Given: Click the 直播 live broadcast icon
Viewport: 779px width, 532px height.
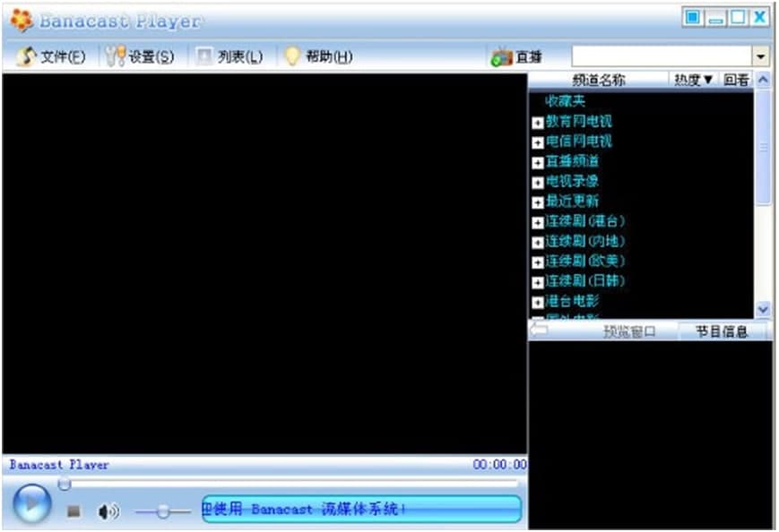Looking at the screenshot, I should pos(502,54).
